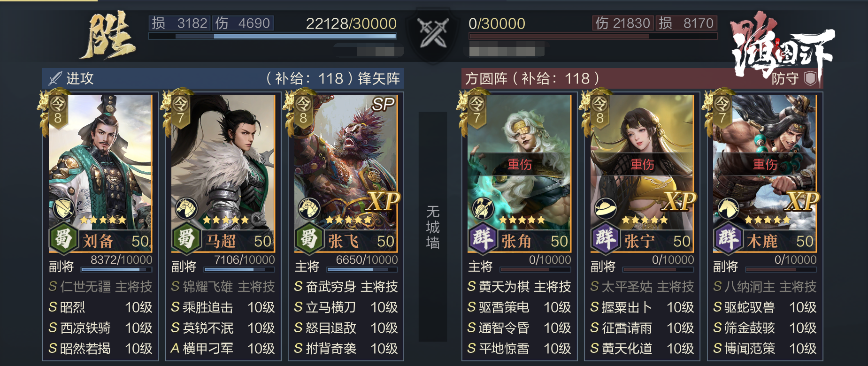Image resolution: width=868 pixels, height=366 pixels.
Task: Click the SP badge on 张飞's card
Action: [x=383, y=104]
